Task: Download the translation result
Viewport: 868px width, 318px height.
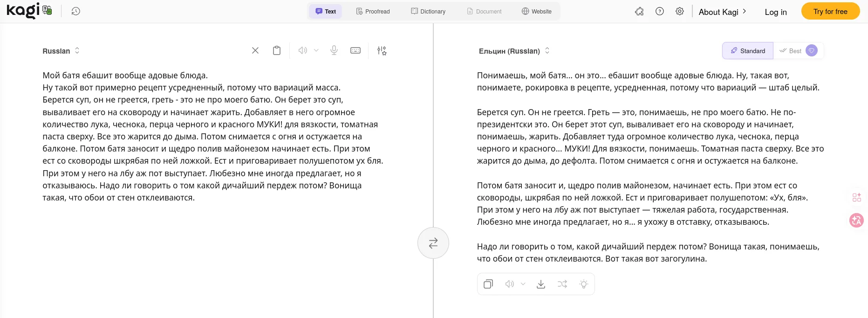Action: pyautogui.click(x=541, y=284)
